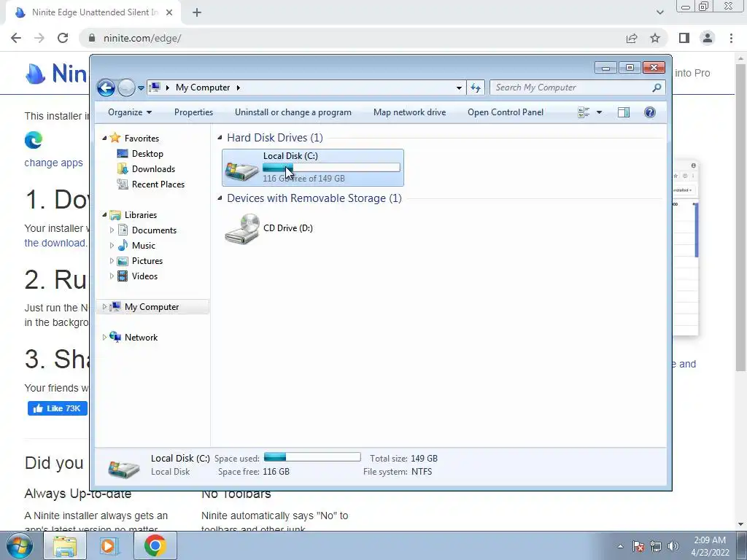Select the Local Disk (C:) drive icon
The image size is (747, 560).
241,171
